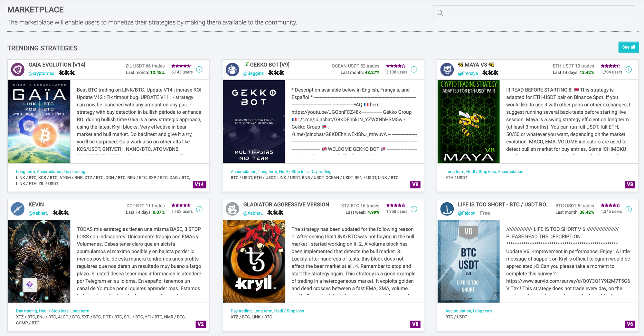
Task: Click KKK price icons on Gladiator card
Action: [x=276, y=212]
